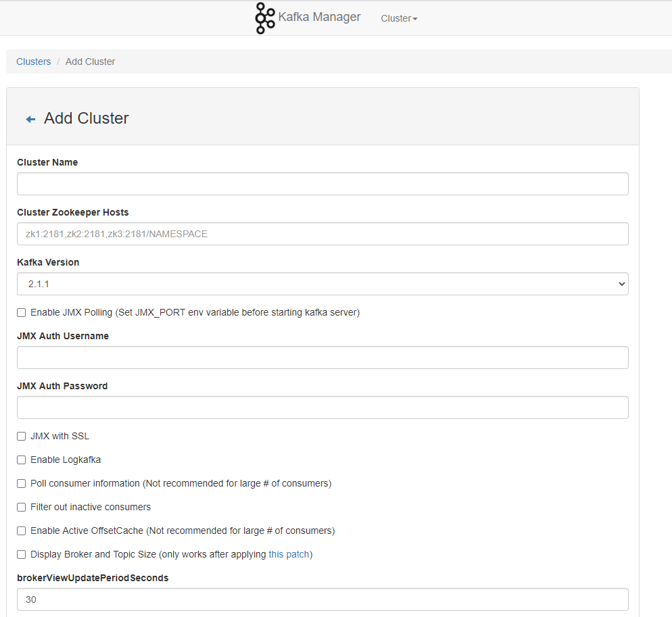Click the Cluster Name label

47,162
